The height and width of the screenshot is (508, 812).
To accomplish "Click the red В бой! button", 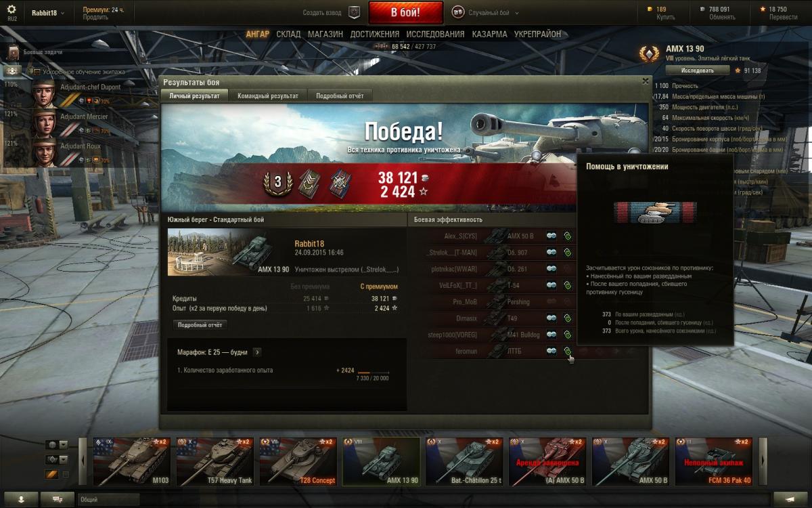I will [406, 12].
